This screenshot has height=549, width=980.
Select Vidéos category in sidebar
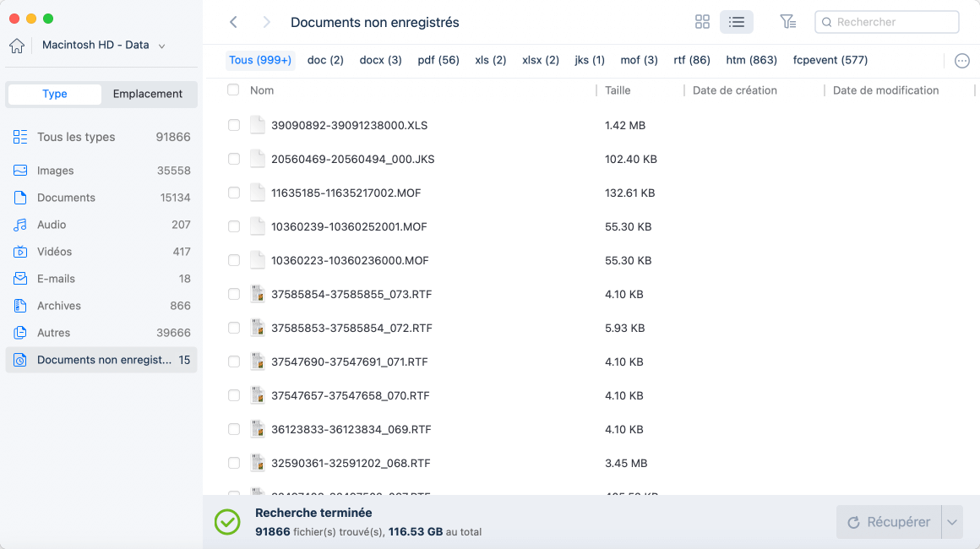click(54, 252)
